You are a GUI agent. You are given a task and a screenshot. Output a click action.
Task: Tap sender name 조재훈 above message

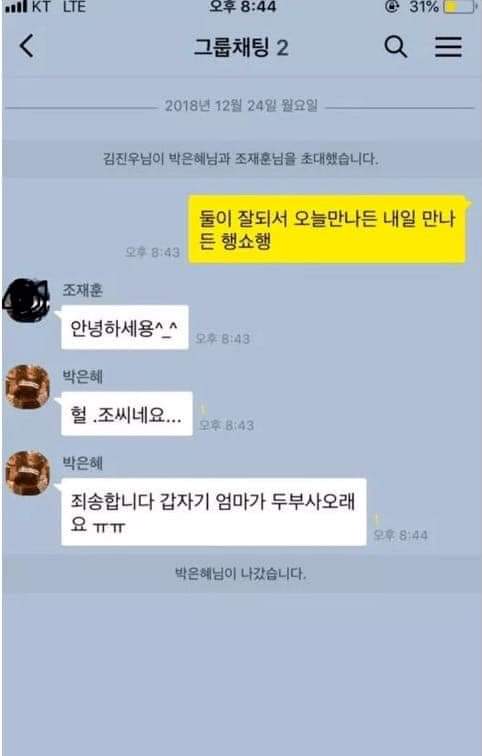click(x=82, y=290)
